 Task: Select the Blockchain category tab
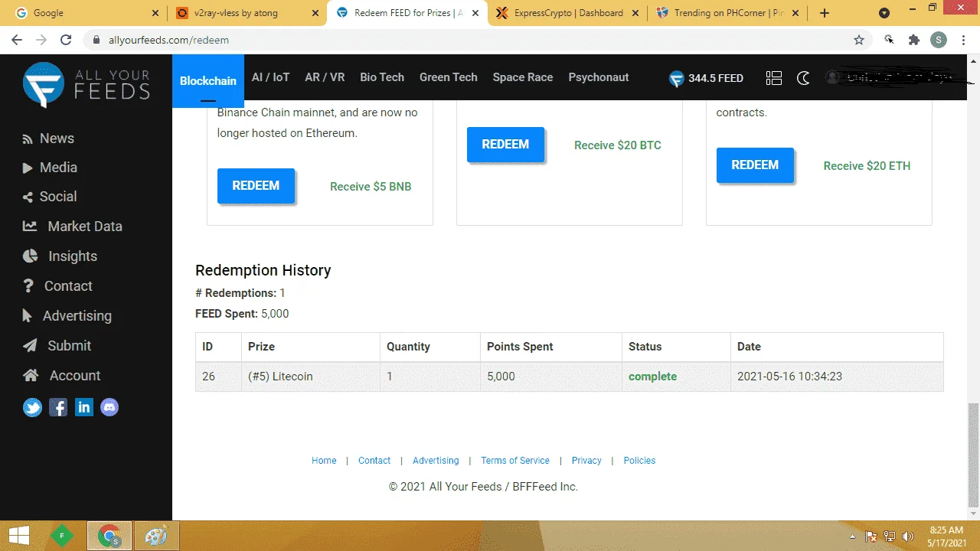point(208,81)
